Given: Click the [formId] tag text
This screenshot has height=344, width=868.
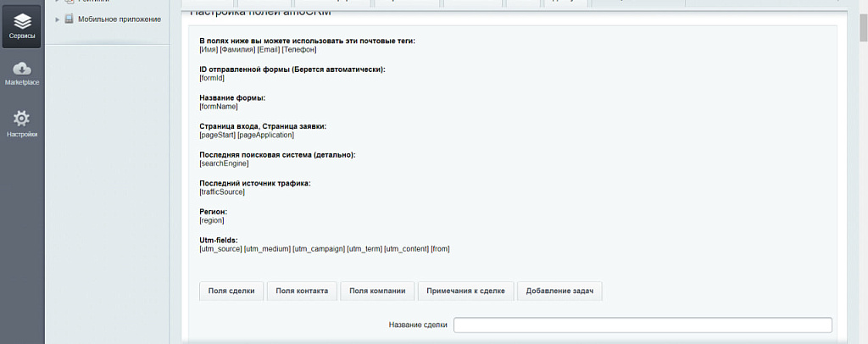Looking at the screenshot, I should (212, 78).
